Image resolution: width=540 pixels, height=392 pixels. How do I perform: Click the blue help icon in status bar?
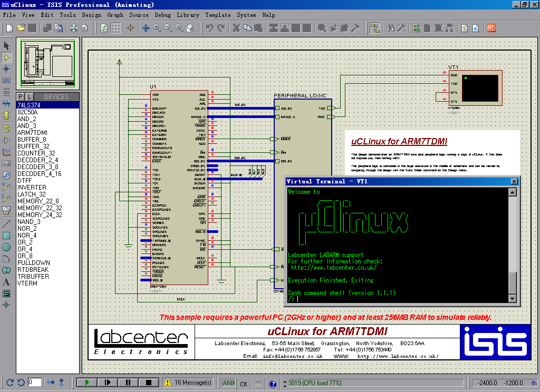point(273,384)
